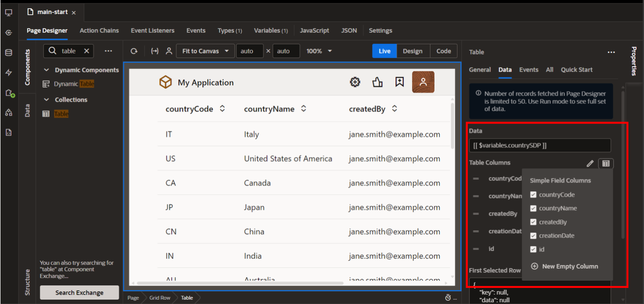This screenshot has width=644, height=304.
Task: Click the persona icon in the canvas toolbar
Action: click(169, 51)
